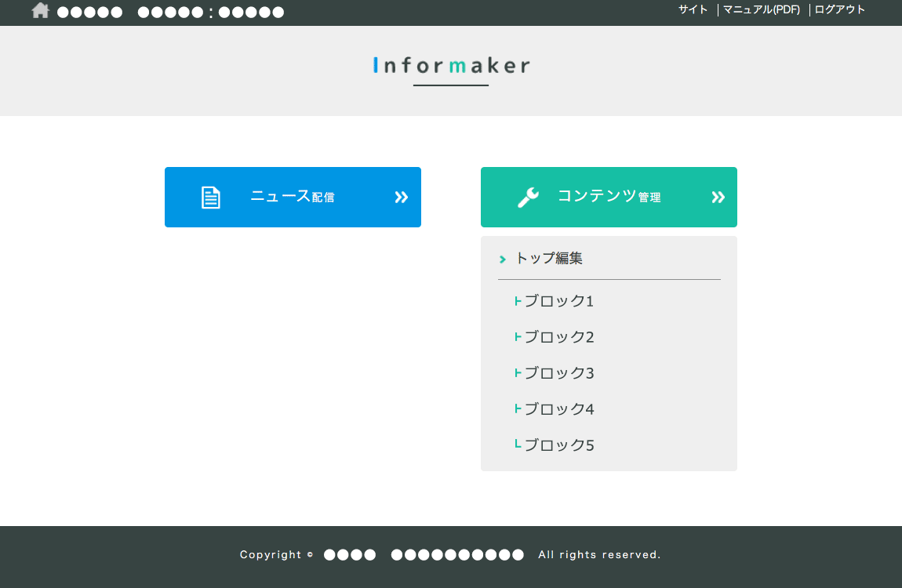Click the ログアウト link
This screenshot has height=588, width=902.
839,9
